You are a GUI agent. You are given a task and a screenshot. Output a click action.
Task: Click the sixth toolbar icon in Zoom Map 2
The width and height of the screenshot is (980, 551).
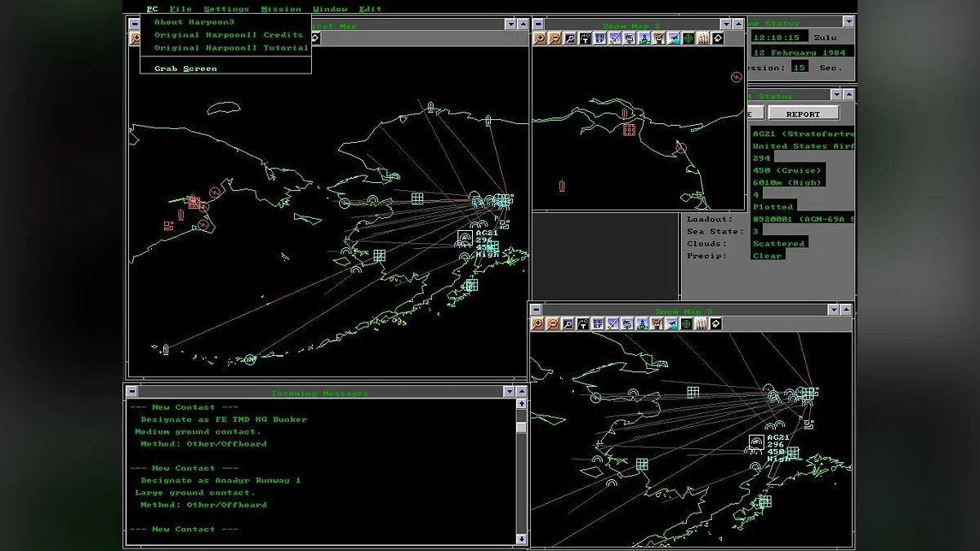614,38
